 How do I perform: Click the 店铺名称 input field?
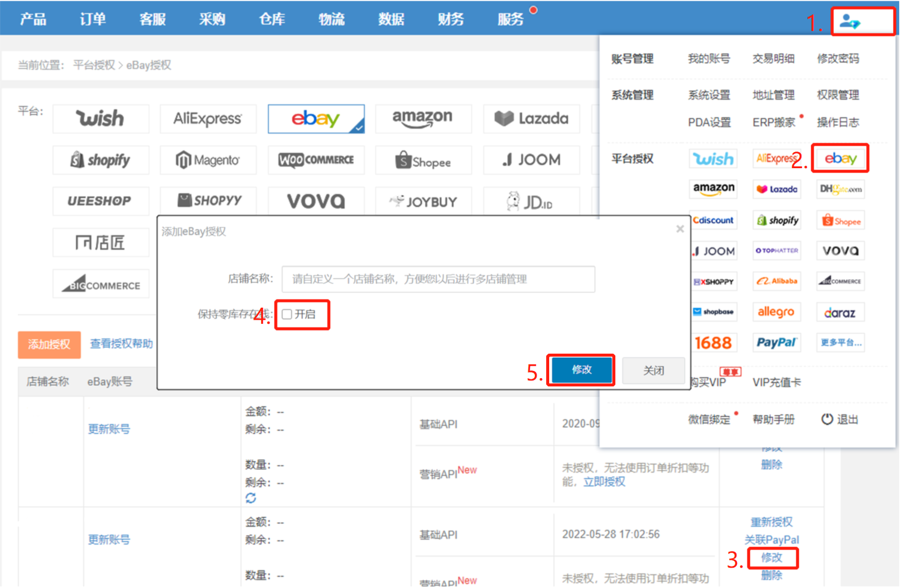coord(438,279)
